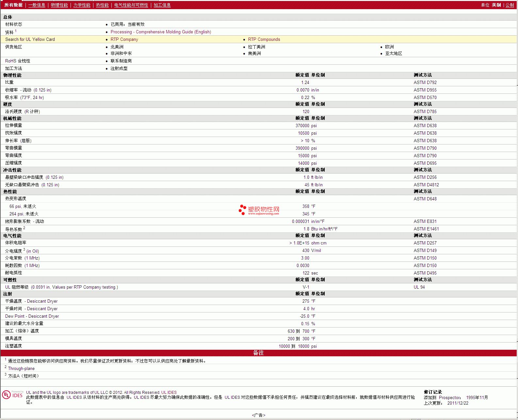This screenshot has height=420, width=518.
Task: Select the ASTM D785 test method
Action: [x=425, y=112]
